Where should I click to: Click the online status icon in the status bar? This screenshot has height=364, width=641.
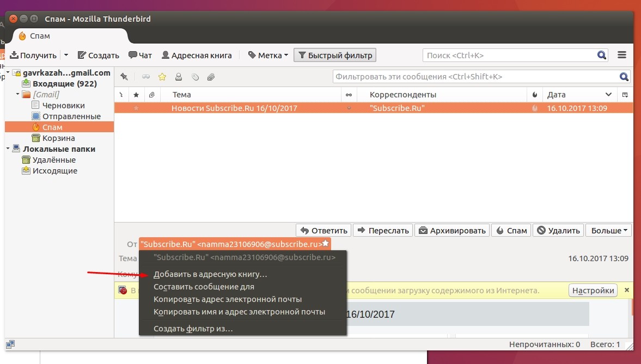pos(10,344)
